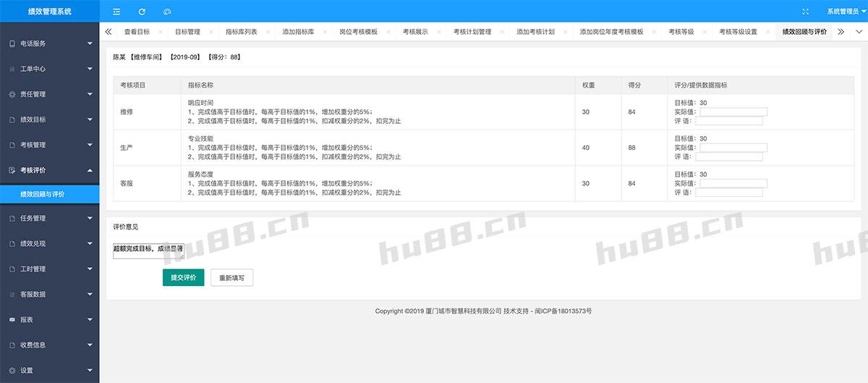This screenshot has height=383, width=868.
Task: Click the 报表 sidebar icon
Action: (x=12, y=319)
